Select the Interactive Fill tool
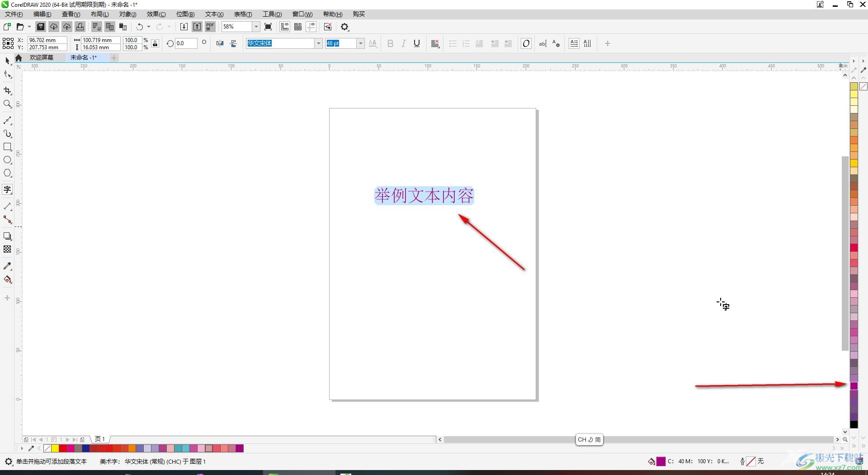This screenshot has height=475, width=868. click(7, 279)
